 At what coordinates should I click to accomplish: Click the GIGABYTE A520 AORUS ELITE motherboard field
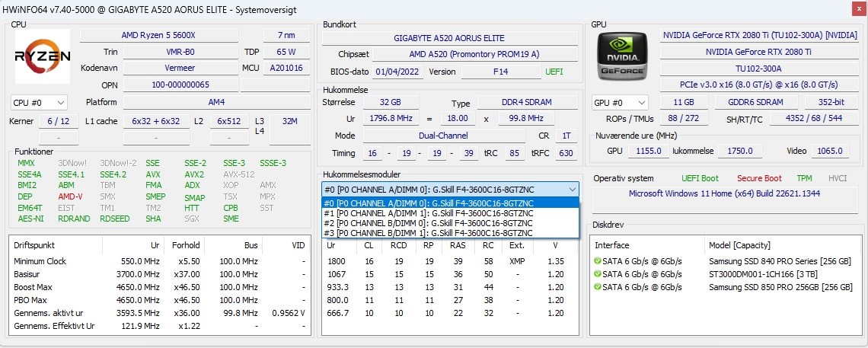point(449,38)
